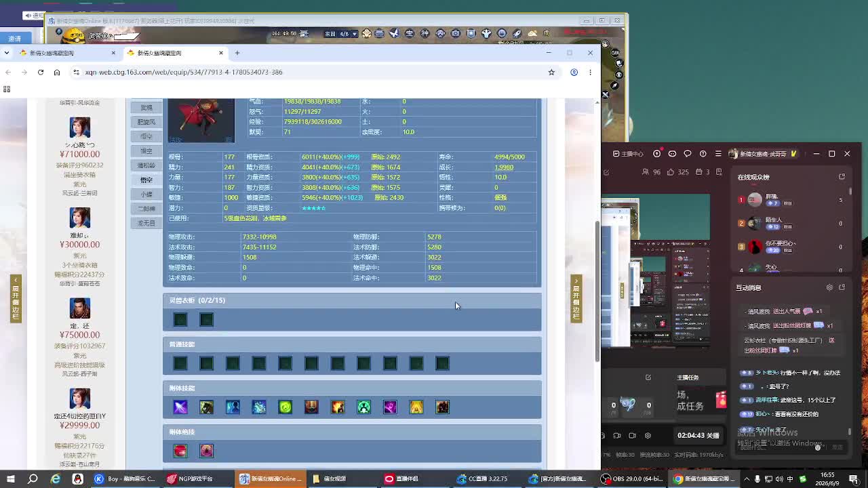Expand the right sidebar toggle
Screen dimensions: 868x488
pos(576,299)
